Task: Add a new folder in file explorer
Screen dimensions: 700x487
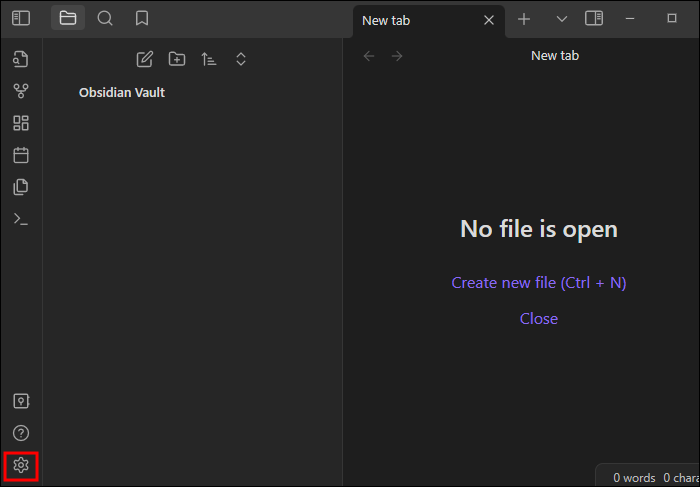Action: (177, 59)
